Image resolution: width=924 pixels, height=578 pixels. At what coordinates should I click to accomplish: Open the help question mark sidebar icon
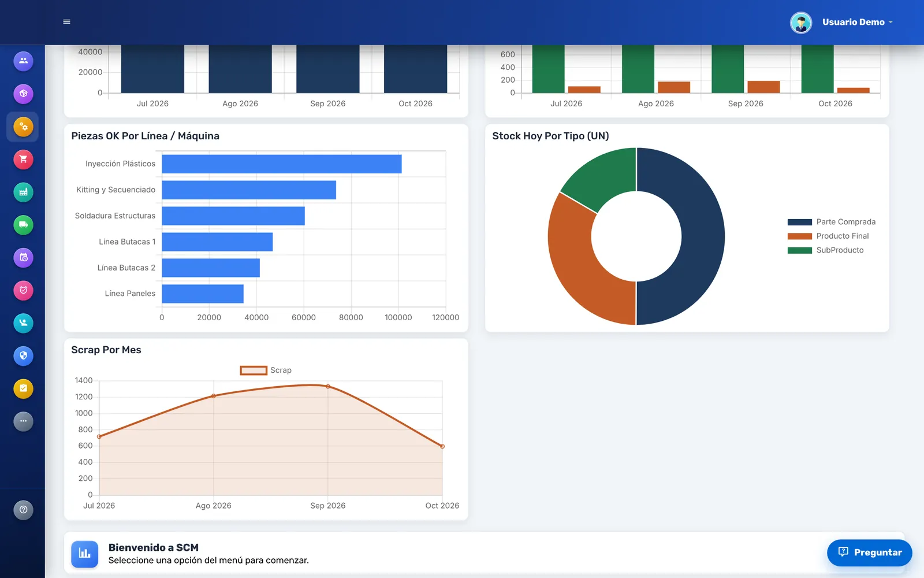click(23, 510)
